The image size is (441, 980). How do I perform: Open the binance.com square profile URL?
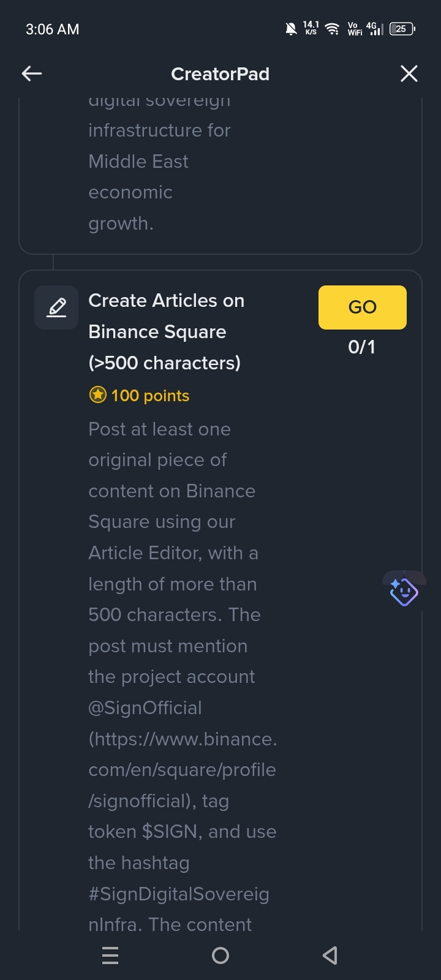tap(182, 770)
